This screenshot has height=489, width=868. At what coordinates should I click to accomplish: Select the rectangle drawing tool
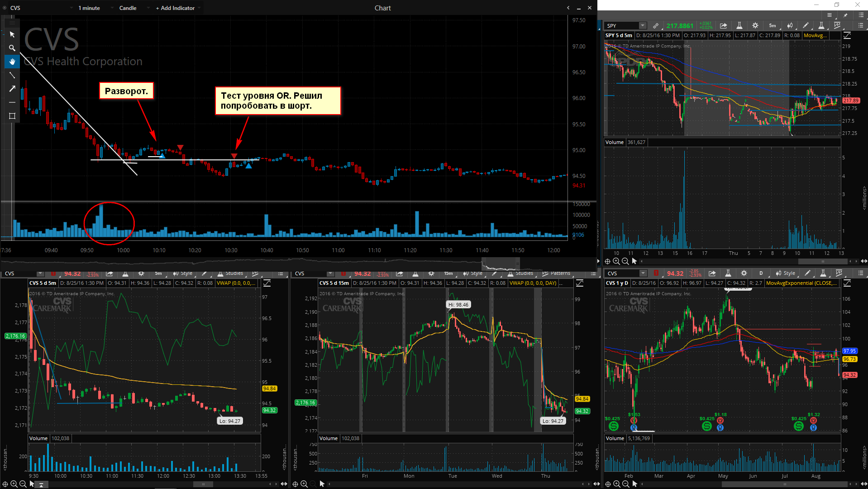[x=12, y=116]
